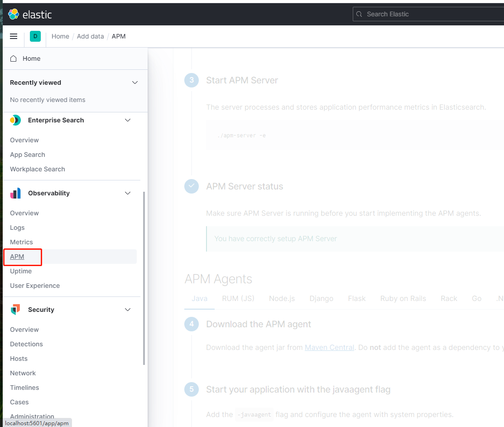Click the Observability section title
The image size is (504, 427).
(49, 193)
